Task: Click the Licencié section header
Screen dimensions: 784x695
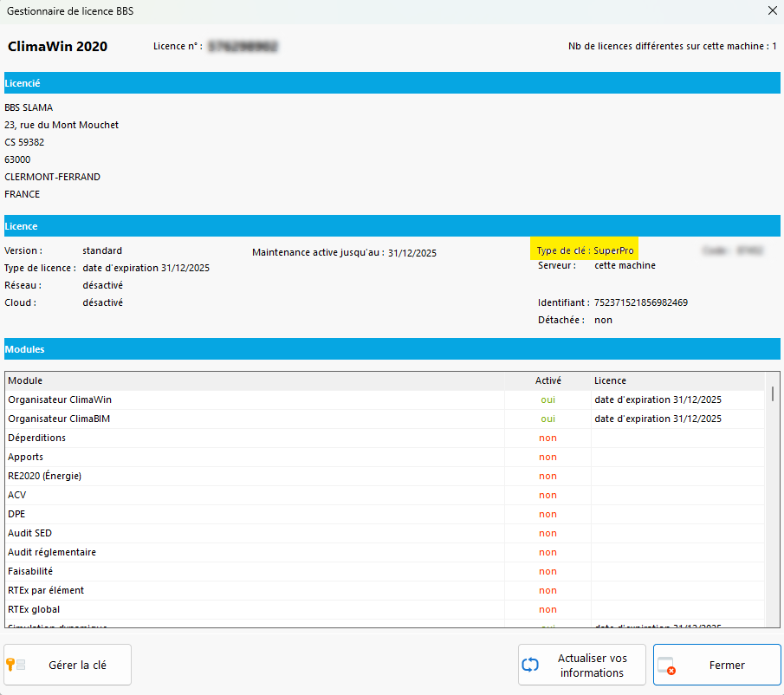Action: (x=392, y=83)
